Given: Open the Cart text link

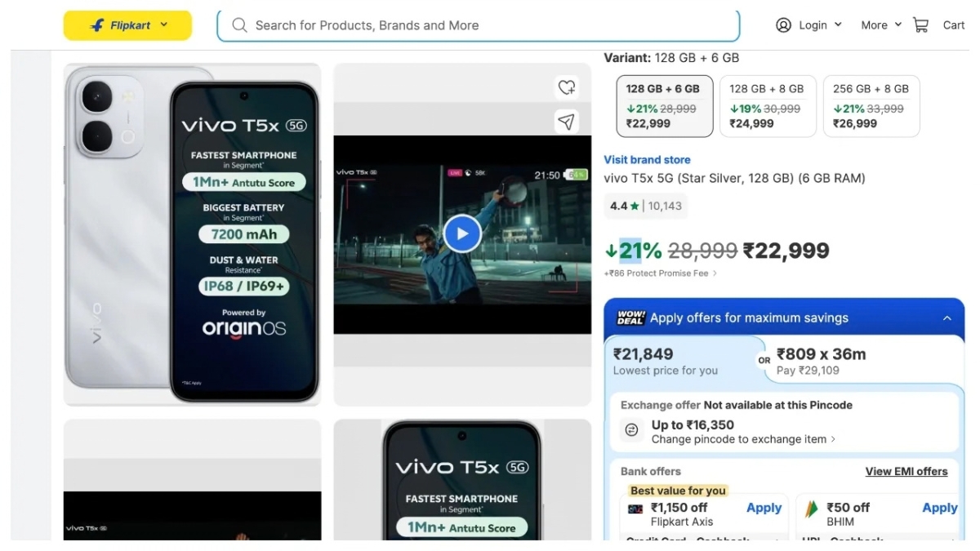Looking at the screenshot, I should point(954,25).
